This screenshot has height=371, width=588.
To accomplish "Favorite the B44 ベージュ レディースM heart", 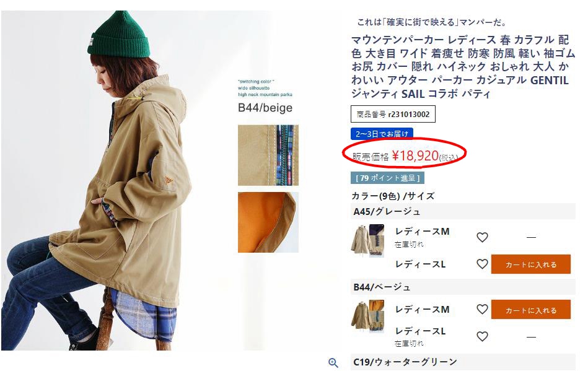I will (482, 309).
